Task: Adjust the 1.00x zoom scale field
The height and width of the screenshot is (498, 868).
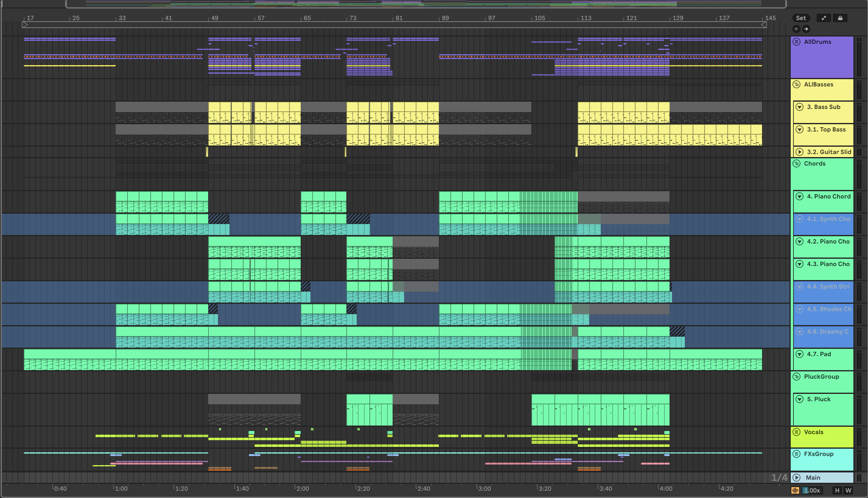Action: tap(812, 490)
